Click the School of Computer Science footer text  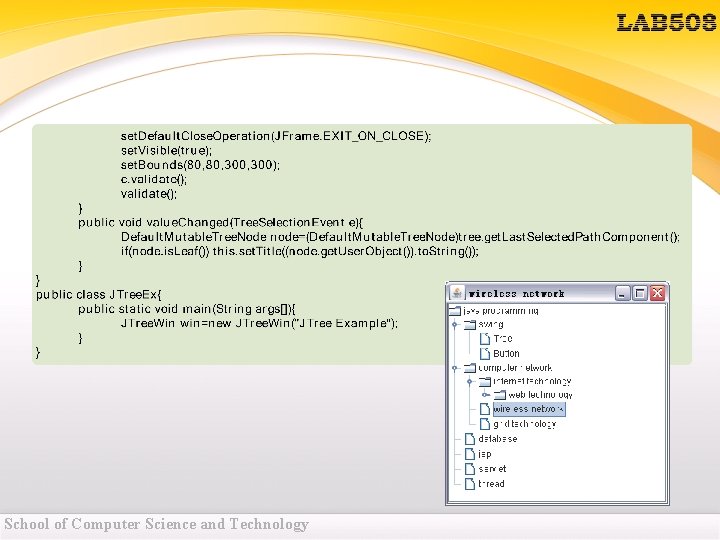pos(156,524)
